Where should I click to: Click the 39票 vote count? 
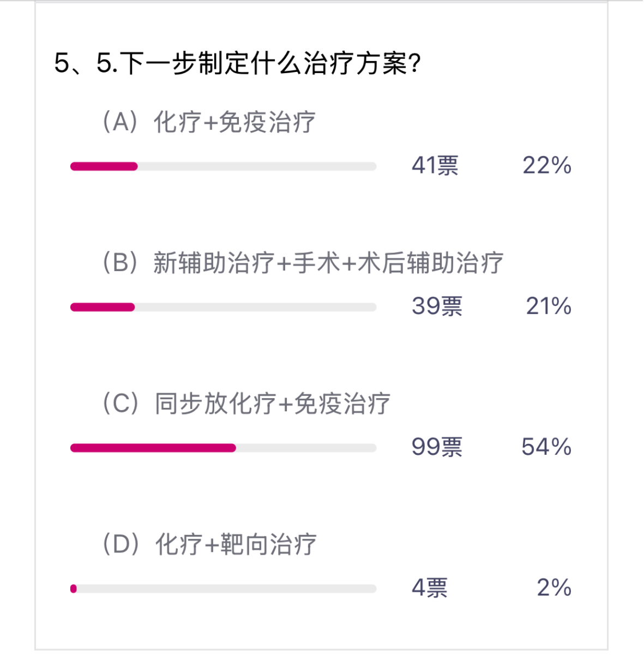pyautogui.click(x=437, y=306)
